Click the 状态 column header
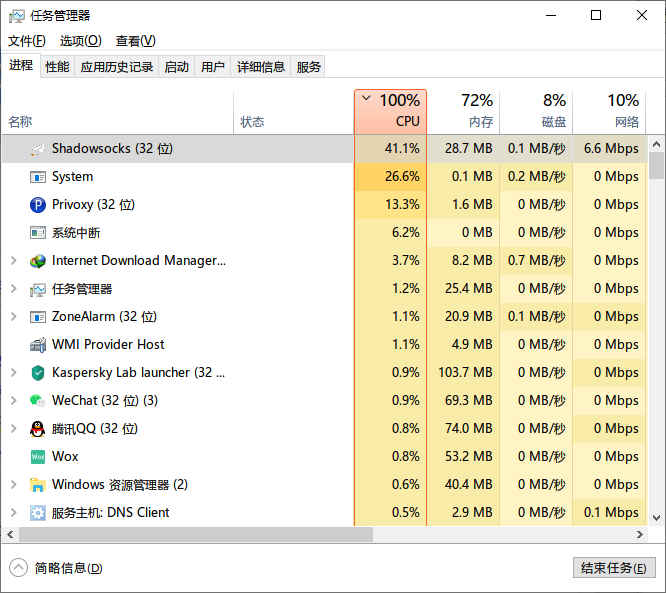This screenshot has height=593, width=666. (x=293, y=113)
